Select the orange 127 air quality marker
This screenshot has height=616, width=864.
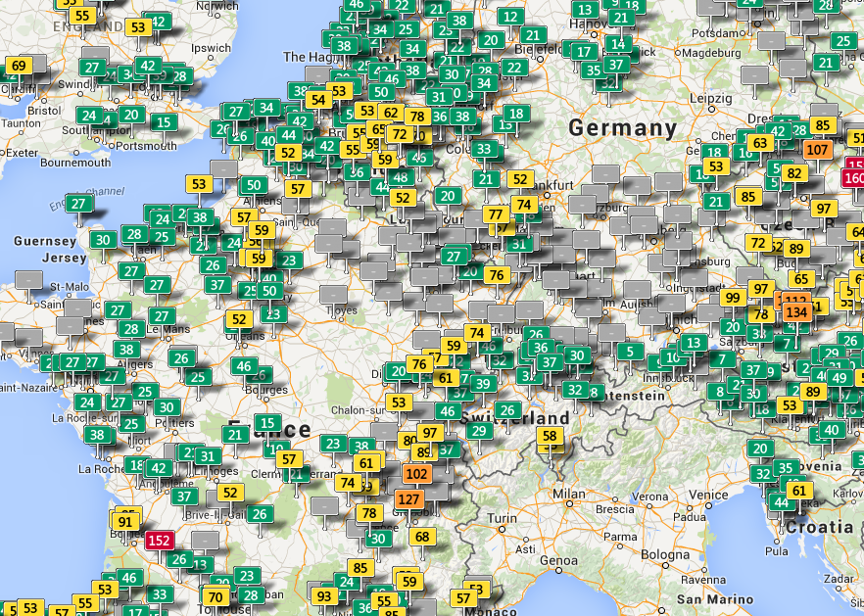pyautogui.click(x=408, y=499)
